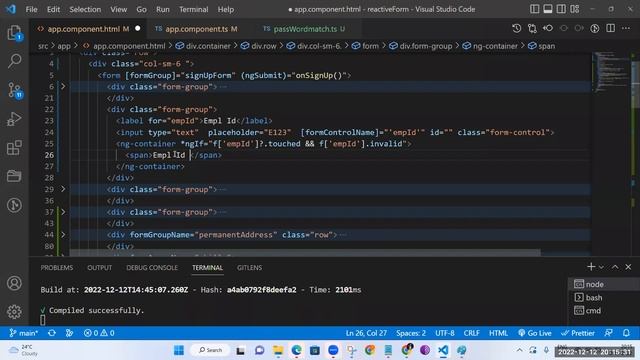Open the Windows Start button
The height and width of the screenshot is (360, 640).
click(179, 350)
